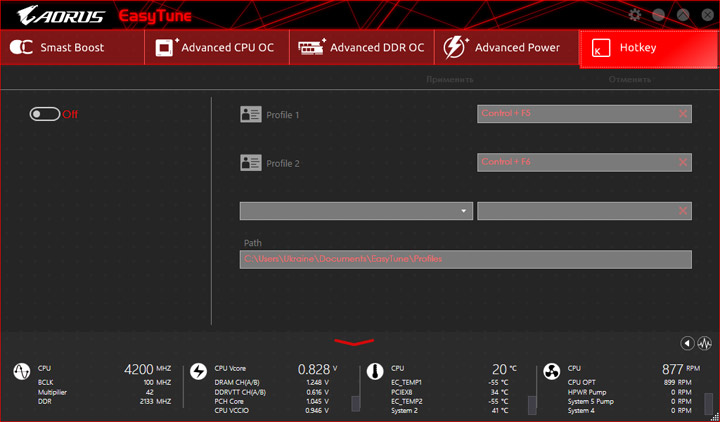This screenshot has width=720, height=422.
Task: Click the fan list scrollbar
Action: click(x=709, y=403)
